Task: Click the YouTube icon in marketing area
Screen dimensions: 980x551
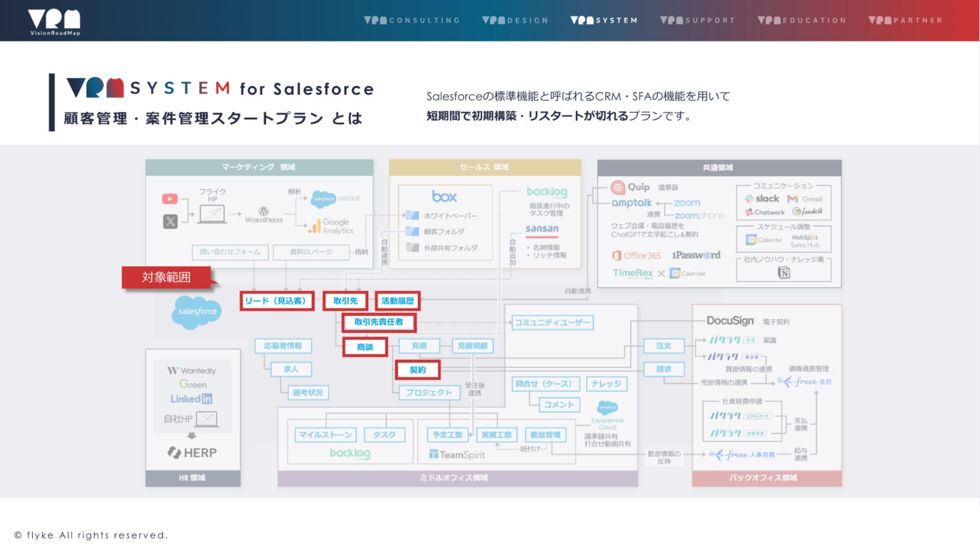Action: (169, 199)
